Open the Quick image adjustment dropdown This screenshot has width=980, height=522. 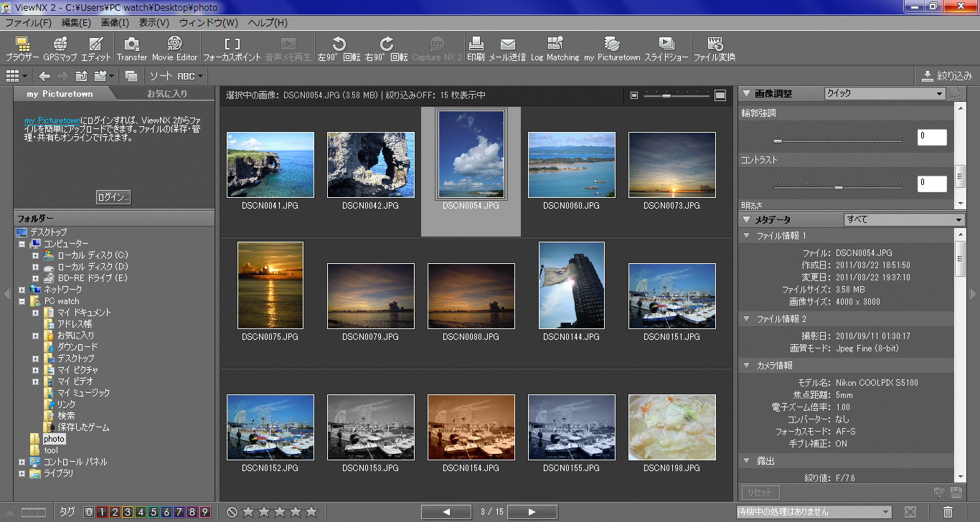tap(884, 94)
